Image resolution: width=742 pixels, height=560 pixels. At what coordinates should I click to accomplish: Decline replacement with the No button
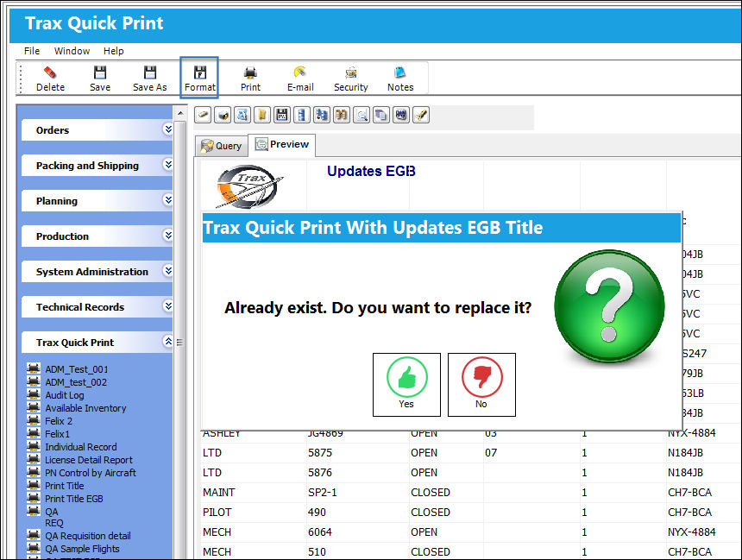pyautogui.click(x=481, y=385)
